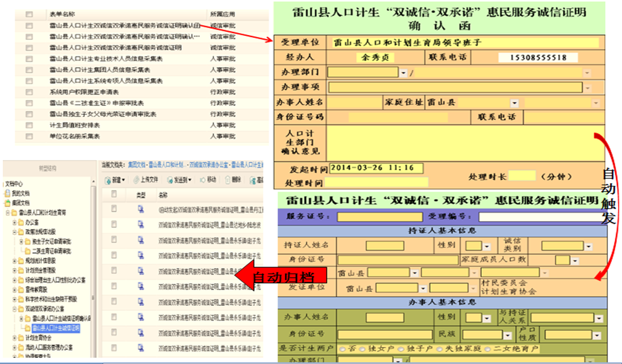Click the 人口计生部门确认意见 text area
Viewport: 622px width, 364px height.
click(461, 142)
